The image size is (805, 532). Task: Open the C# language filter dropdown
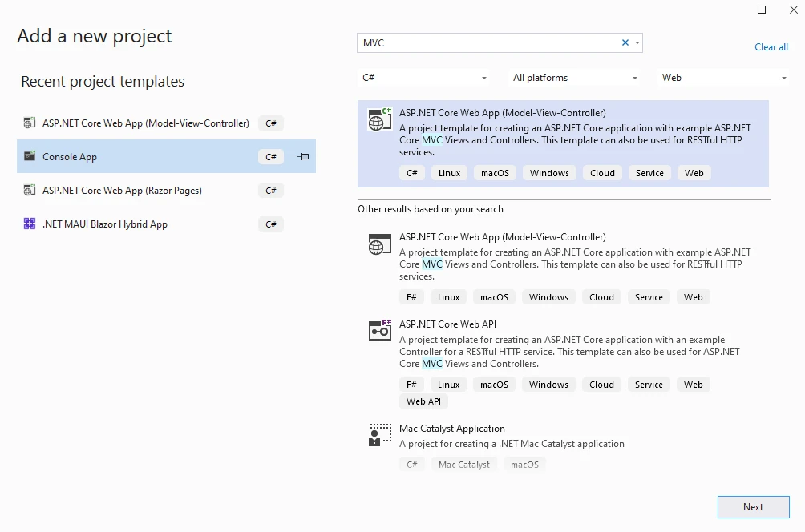pos(425,78)
